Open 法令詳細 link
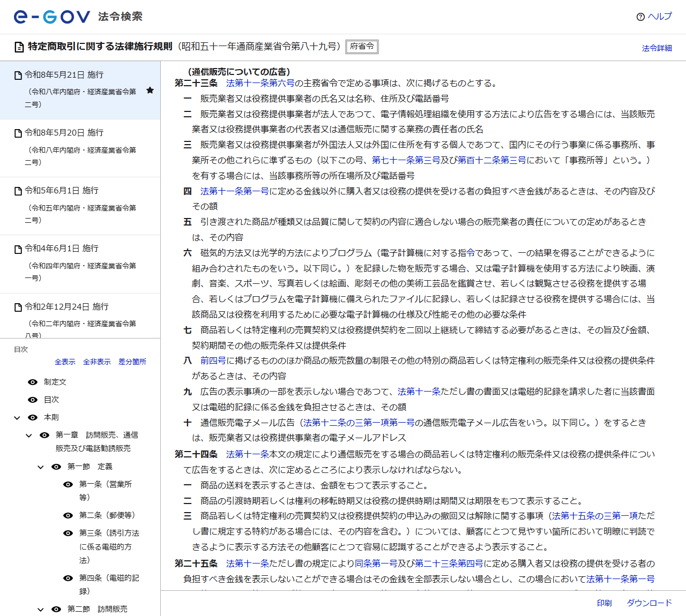The image size is (686, 616). pos(657,48)
